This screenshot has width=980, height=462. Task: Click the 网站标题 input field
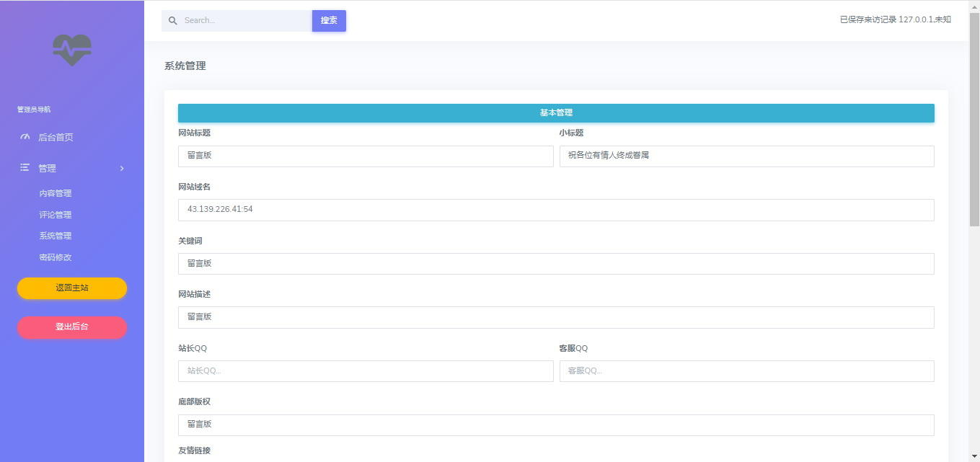366,156
